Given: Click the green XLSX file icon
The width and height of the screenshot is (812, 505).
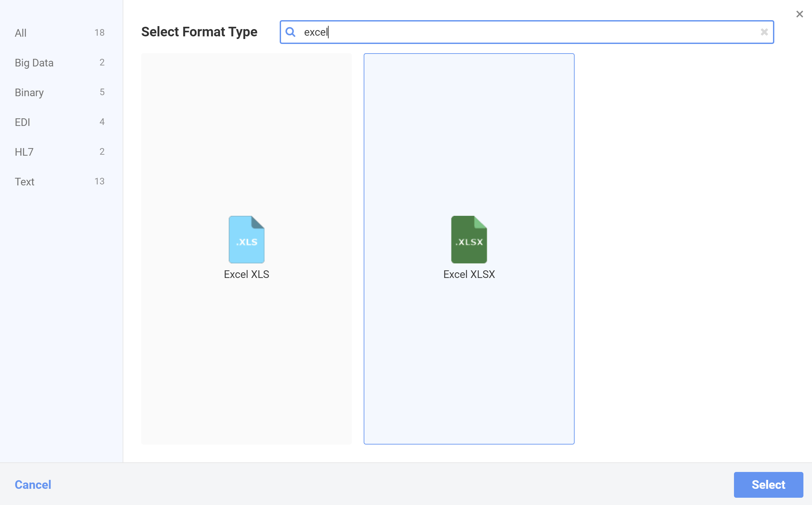Looking at the screenshot, I should (x=468, y=240).
